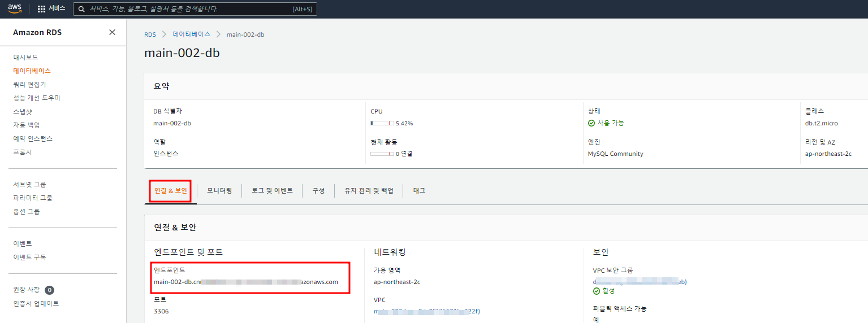Open 대시보드 in the sidebar
Viewport: 868px width, 323px height.
point(26,57)
